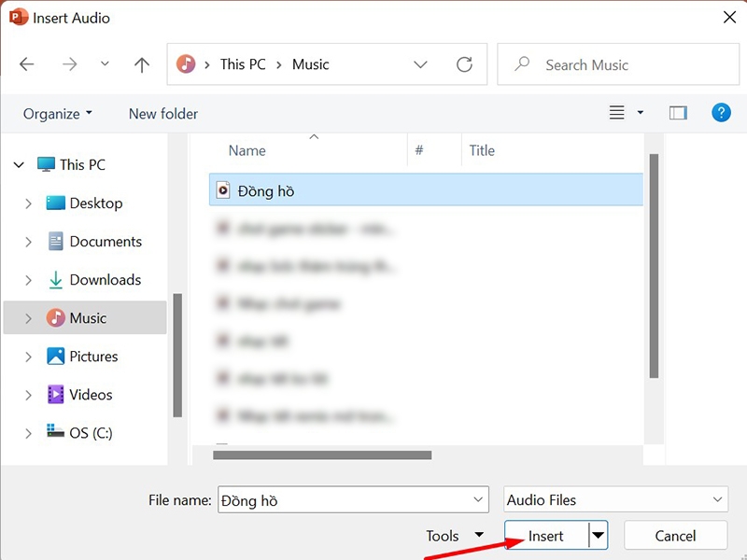Viewport: 747px width, 560px height.
Task: Create a New folder
Action: coord(162,114)
